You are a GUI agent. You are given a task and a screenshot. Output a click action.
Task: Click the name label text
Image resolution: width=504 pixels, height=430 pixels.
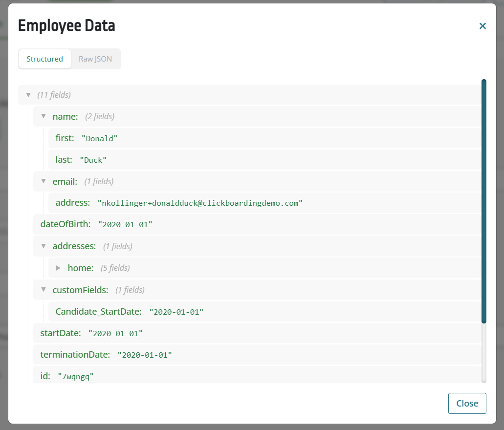click(65, 116)
